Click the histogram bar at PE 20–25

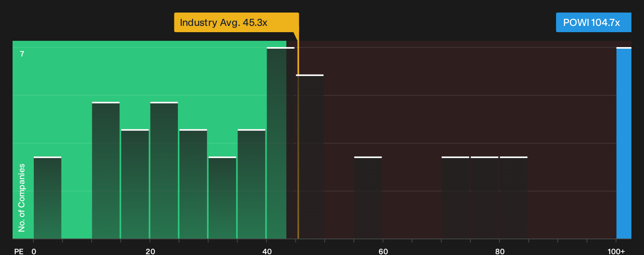click(164, 170)
